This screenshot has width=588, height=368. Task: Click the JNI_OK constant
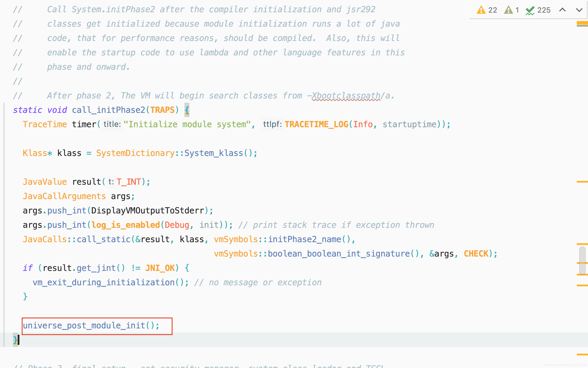pyautogui.click(x=160, y=268)
